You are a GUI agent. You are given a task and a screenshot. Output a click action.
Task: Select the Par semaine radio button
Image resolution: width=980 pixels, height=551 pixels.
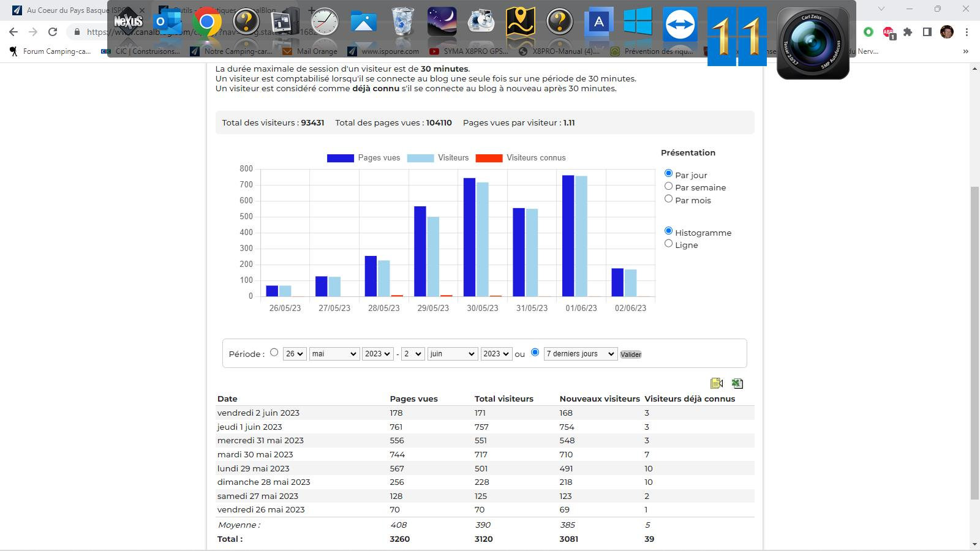(668, 186)
